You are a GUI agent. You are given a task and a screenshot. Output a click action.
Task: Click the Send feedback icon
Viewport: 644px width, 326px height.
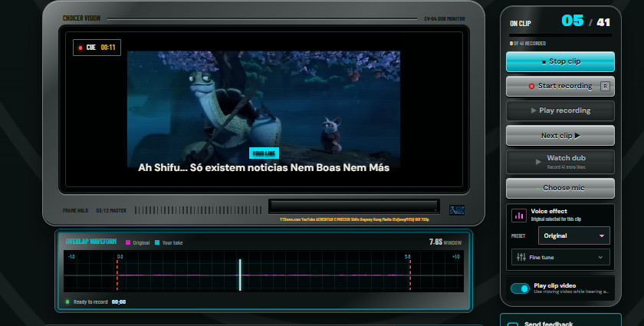pyautogui.click(x=513, y=324)
